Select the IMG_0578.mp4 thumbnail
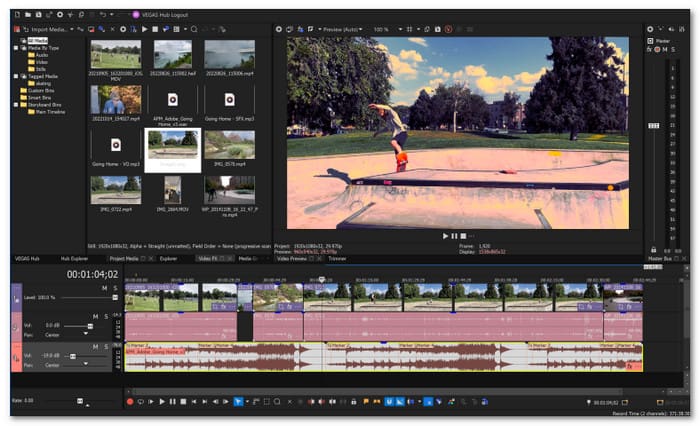 229,145
